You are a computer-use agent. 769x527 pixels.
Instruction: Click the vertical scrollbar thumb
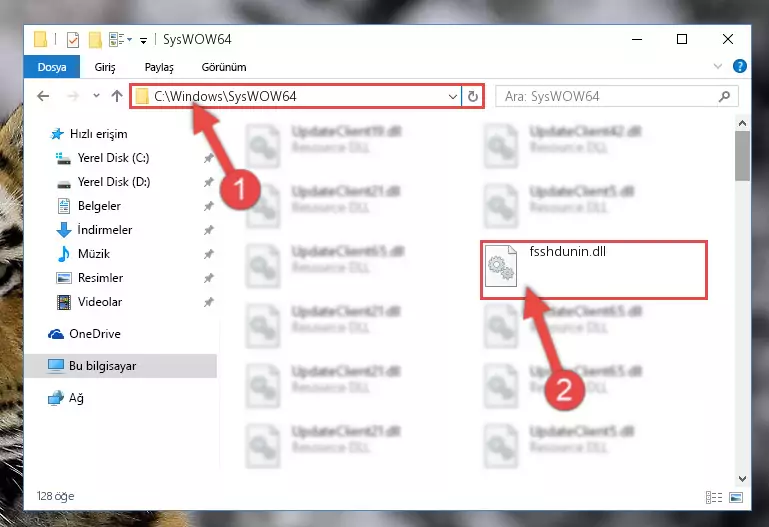(743, 156)
